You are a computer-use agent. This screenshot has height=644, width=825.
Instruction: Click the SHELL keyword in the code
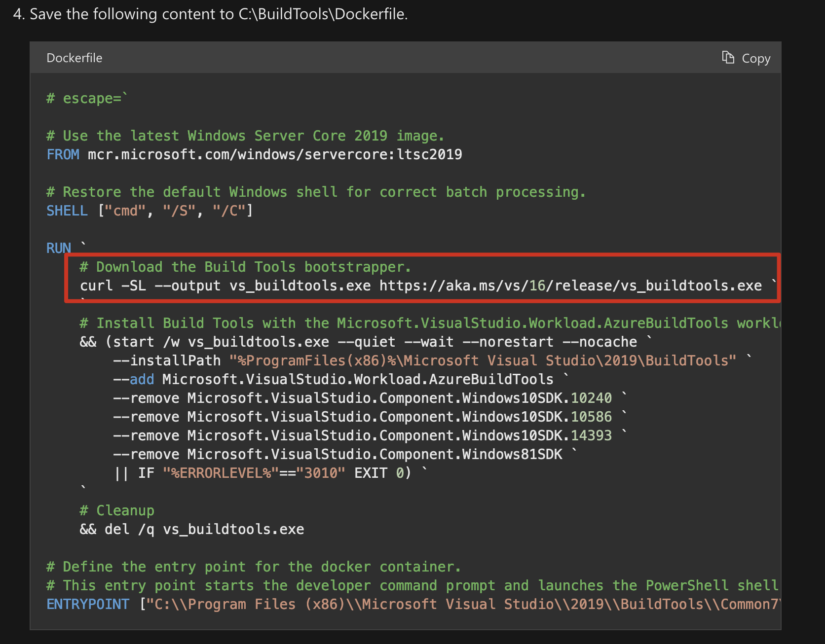coord(67,211)
